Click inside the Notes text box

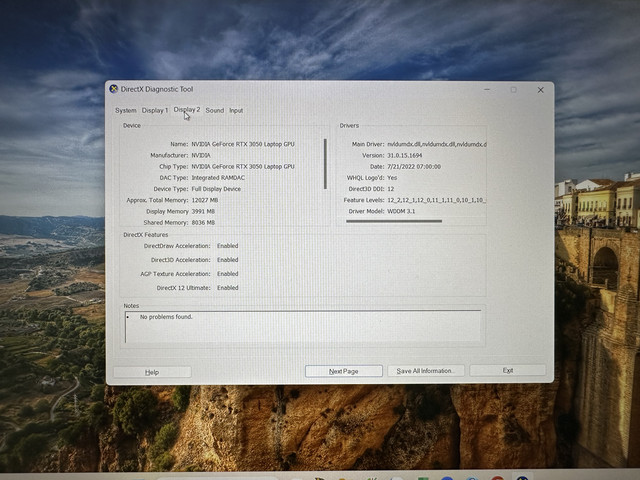(x=303, y=327)
